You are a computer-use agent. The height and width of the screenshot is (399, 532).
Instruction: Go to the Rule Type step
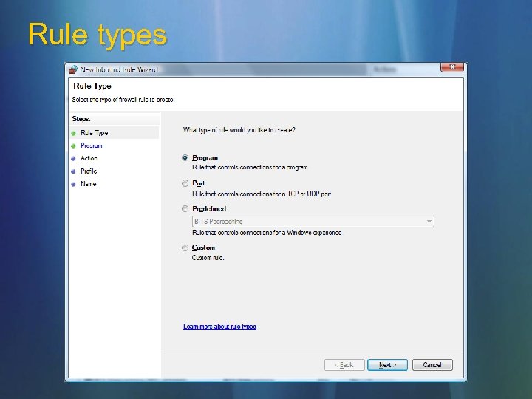point(95,133)
